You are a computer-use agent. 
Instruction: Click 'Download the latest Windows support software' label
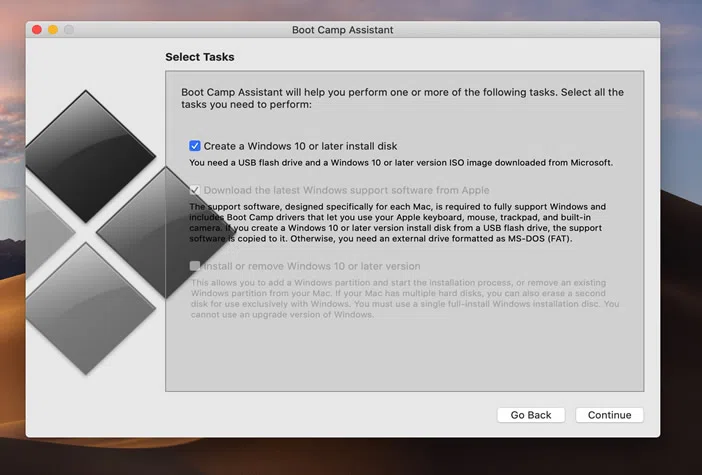pyautogui.click(x=347, y=190)
